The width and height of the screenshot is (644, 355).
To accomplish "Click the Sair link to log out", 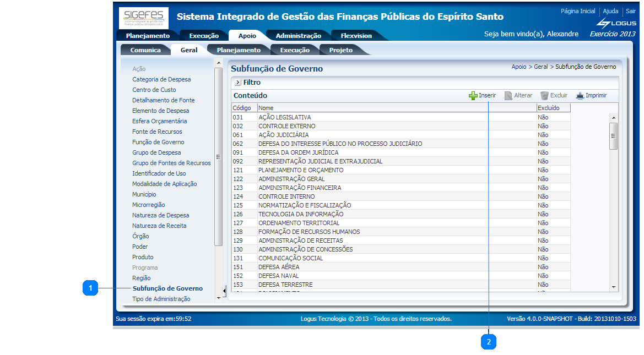I will click(x=630, y=11).
